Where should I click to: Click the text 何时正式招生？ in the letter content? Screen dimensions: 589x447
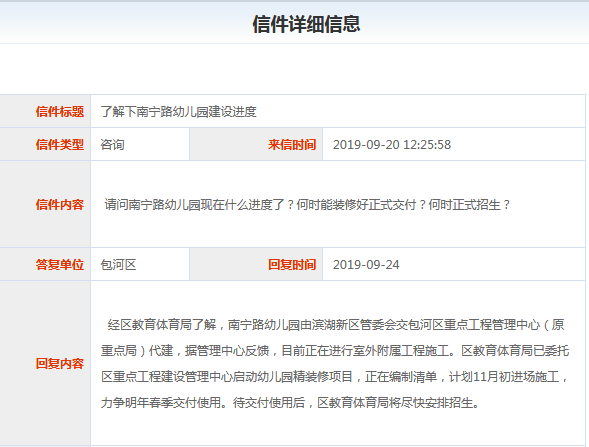(x=470, y=205)
